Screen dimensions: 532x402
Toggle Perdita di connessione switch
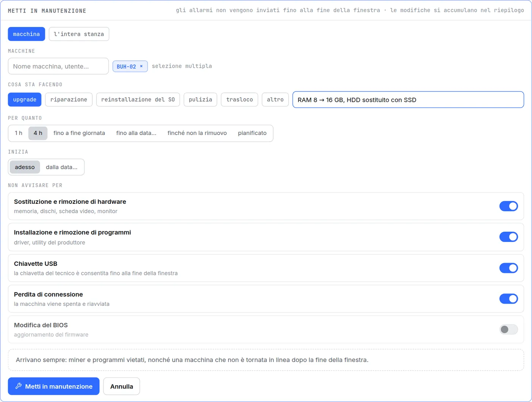click(508, 299)
